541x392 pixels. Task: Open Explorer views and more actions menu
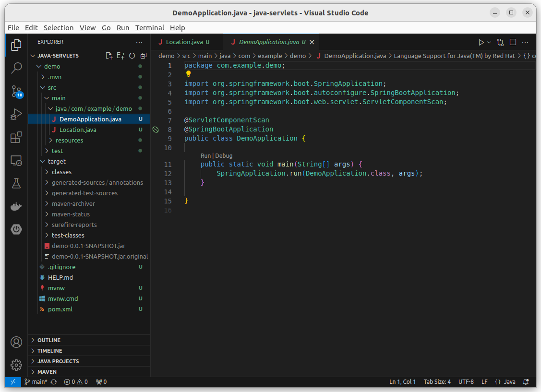click(139, 42)
